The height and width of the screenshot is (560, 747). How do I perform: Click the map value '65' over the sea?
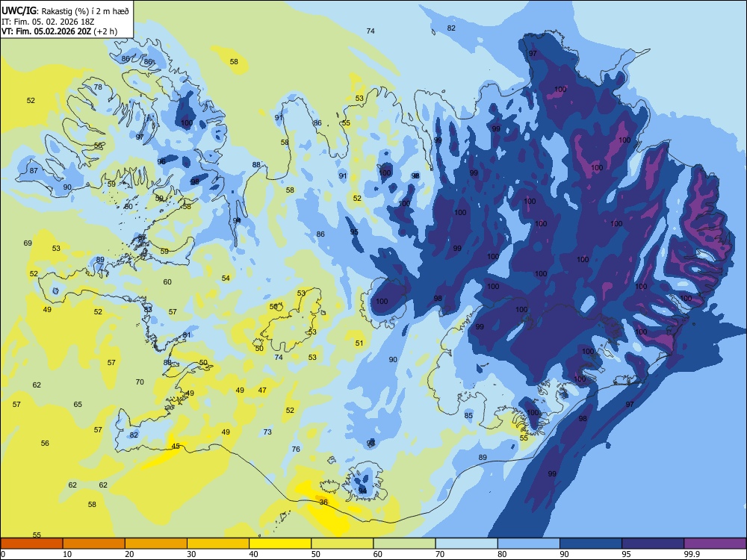point(78,404)
